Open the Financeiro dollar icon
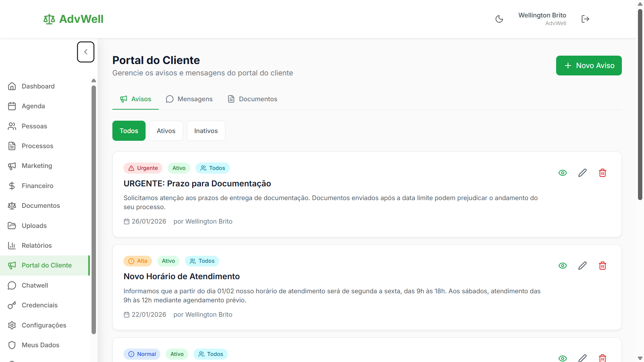 pos(12,186)
